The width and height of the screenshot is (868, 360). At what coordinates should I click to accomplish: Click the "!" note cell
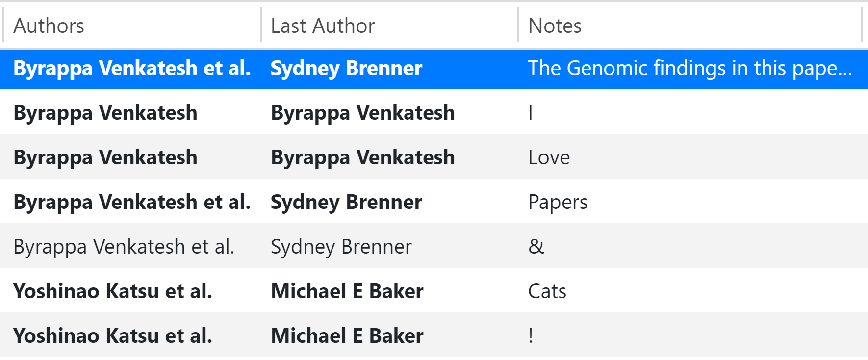(531, 336)
